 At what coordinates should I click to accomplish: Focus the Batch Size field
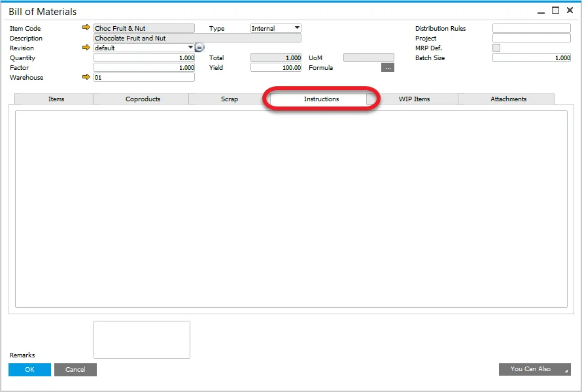pos(531,57)
